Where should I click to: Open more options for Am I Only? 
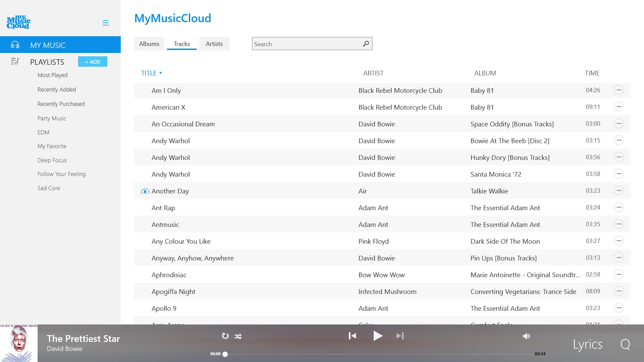[619, 90]
